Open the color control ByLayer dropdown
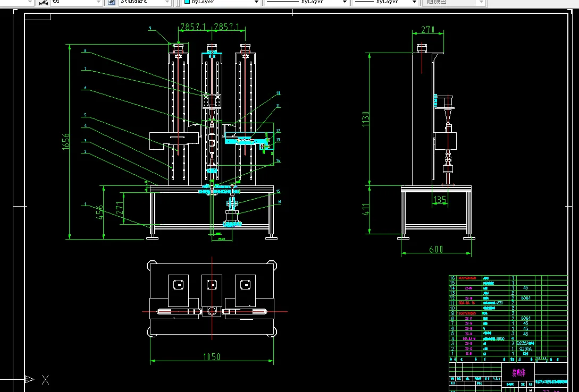579x392 pixels. pos(221,2)
